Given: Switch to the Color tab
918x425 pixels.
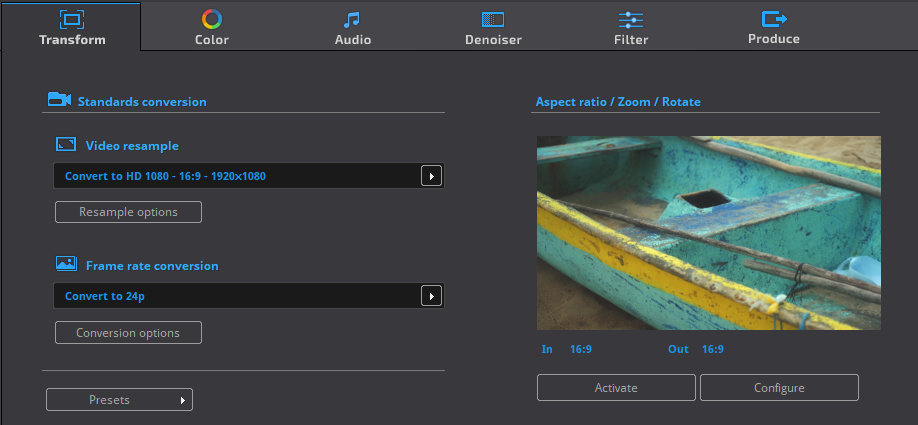Looking at the screenshot, I should pyautogui.click(x=211, y=26).
